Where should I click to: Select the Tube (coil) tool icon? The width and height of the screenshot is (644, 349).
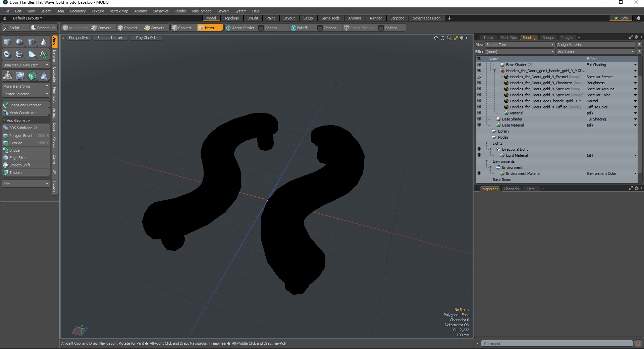(x=19, y=54)
